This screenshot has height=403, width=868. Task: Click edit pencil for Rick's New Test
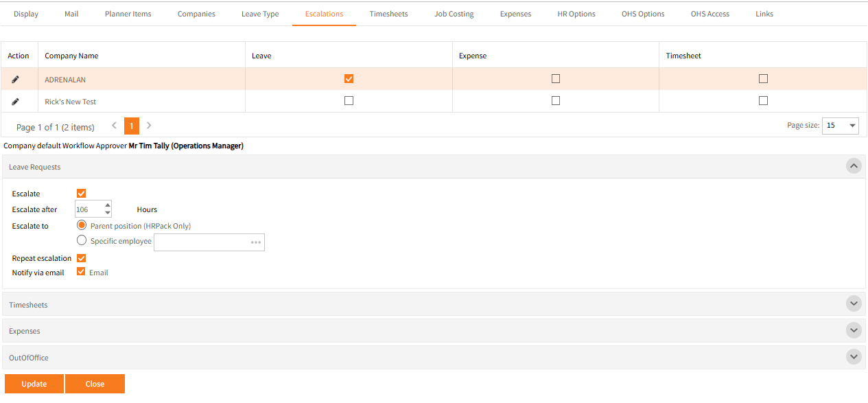[x=16, y=102]
